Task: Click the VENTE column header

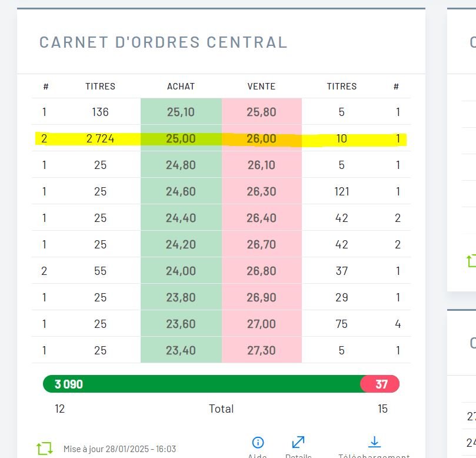Action: (261, 87)
